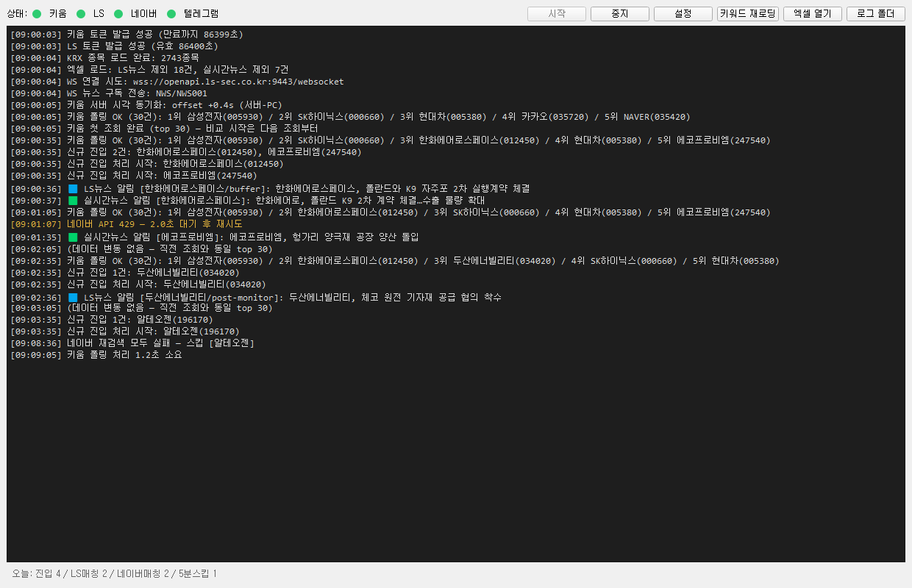Click the 09:03:05 데이터 변동 없음 line
Image resolution: width=912 pixels, height=588 pixels.
click(141, 308)
